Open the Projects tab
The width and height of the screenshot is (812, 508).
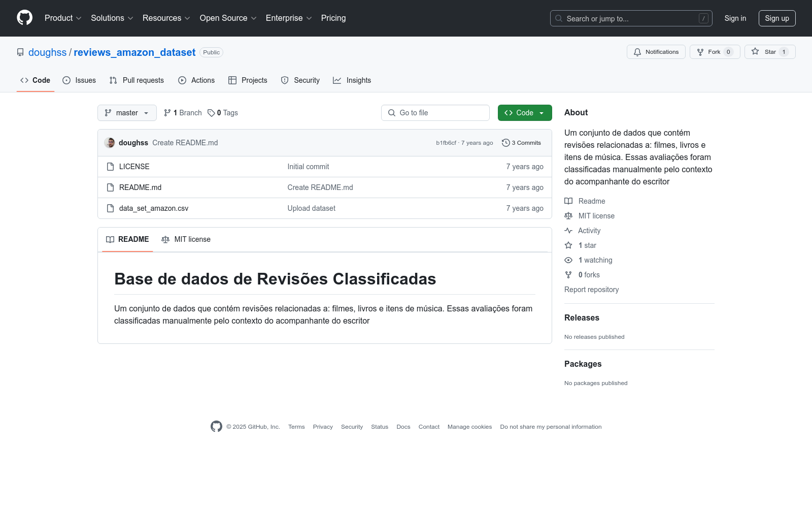248,80
